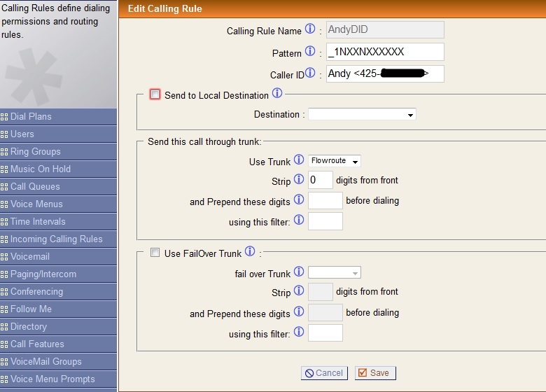Click info icon beside Strip in trunk section

tap(299, 179)
